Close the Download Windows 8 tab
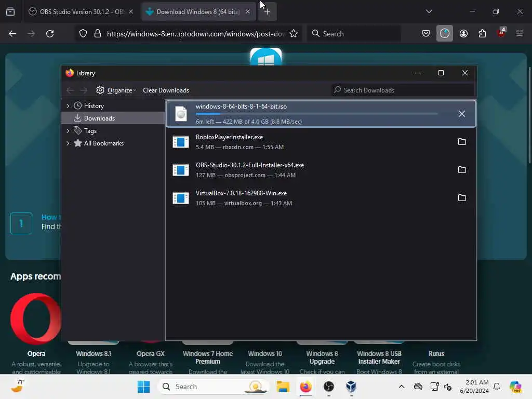Viewport: 532px width, 399px height. pyautogui.click(x=248, y=11)
